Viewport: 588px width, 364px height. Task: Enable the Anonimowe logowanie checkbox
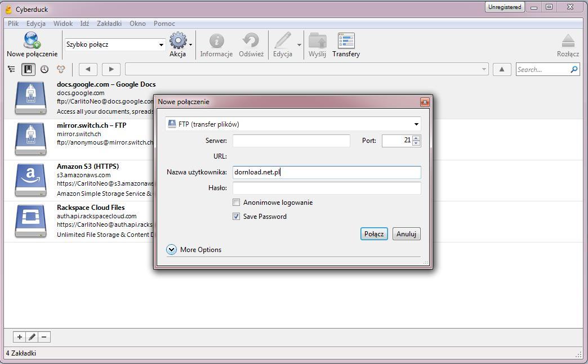(x=236, y=203)
